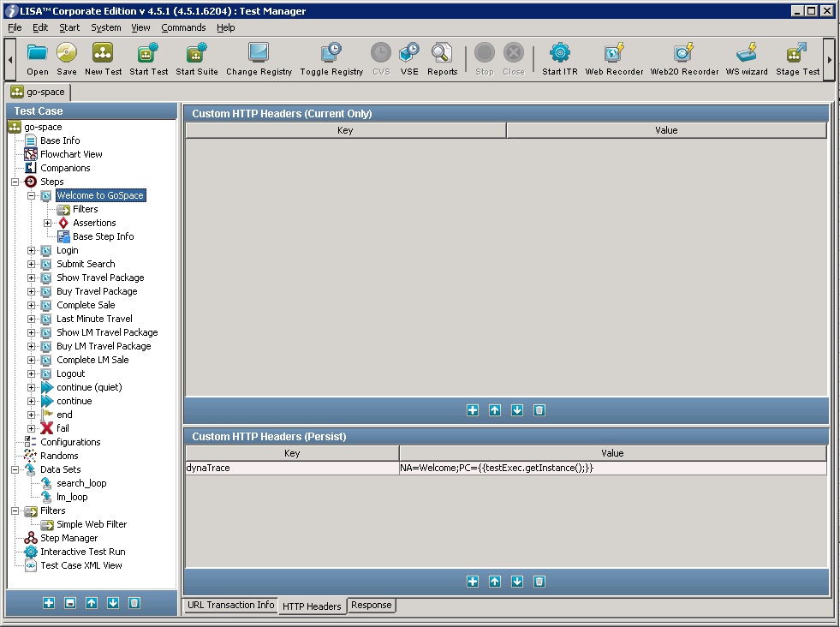Move up in Current Only headers panel
The width and height of the screenshot is (840, 627).
point(495,410)
